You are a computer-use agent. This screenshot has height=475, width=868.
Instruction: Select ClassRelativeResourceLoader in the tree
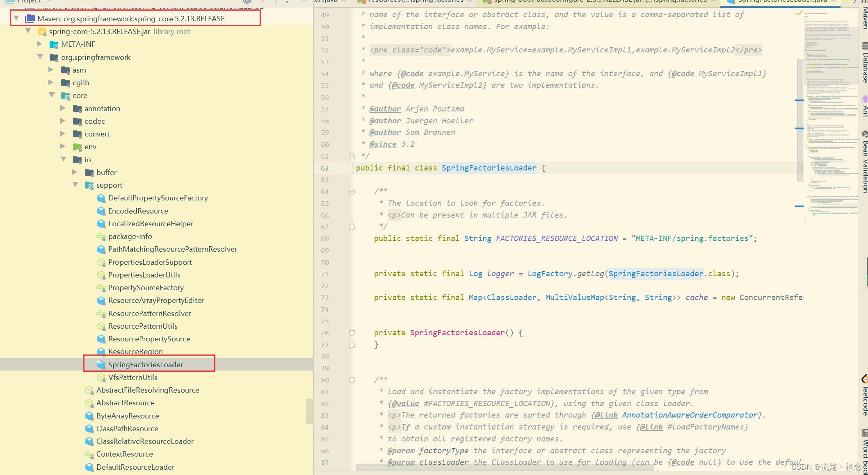tap(145, 441)
